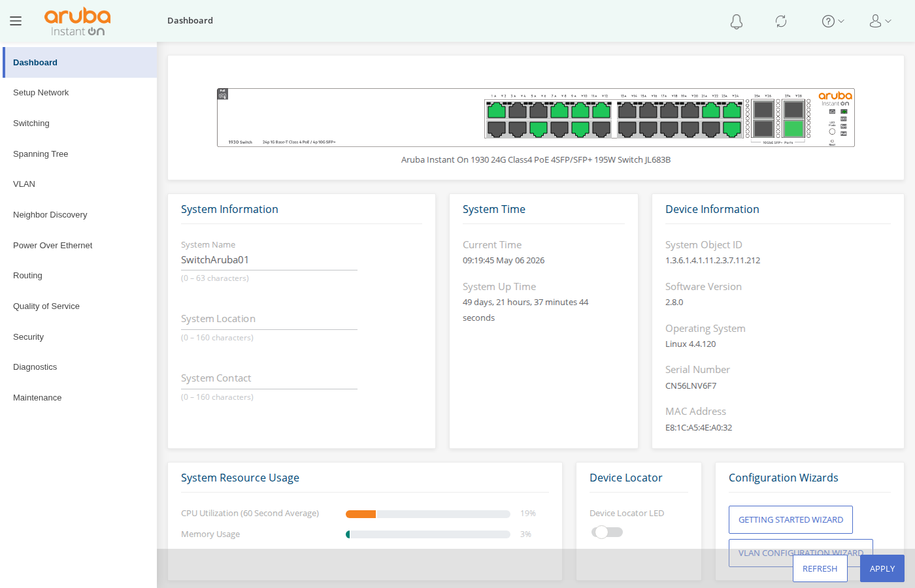The height and width of the screenshot is (588, 915).
Task: Select port 24 on the switch graphic
Action: 732,129
